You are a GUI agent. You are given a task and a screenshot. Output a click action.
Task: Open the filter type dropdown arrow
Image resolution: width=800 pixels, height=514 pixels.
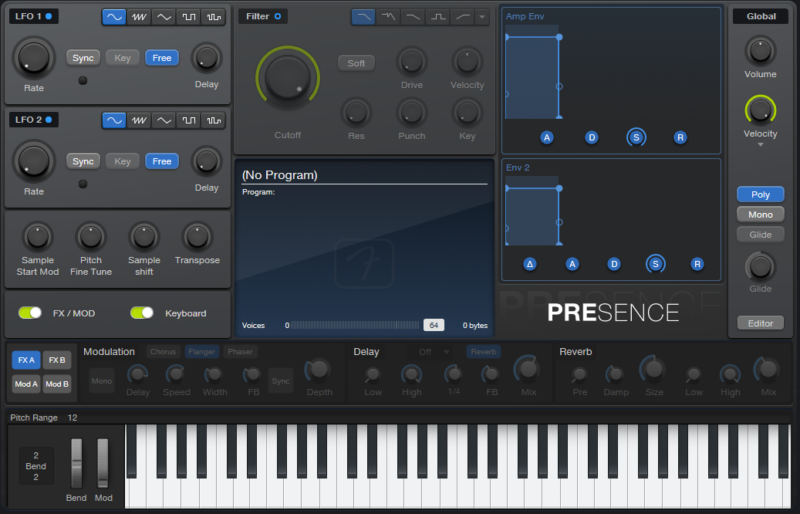coord(483,17)
